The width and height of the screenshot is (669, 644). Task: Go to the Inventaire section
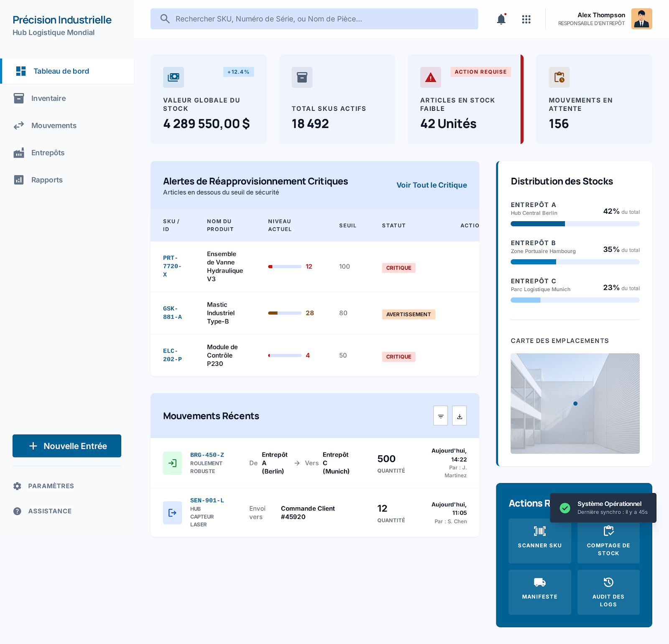click(x=48, y=98)
